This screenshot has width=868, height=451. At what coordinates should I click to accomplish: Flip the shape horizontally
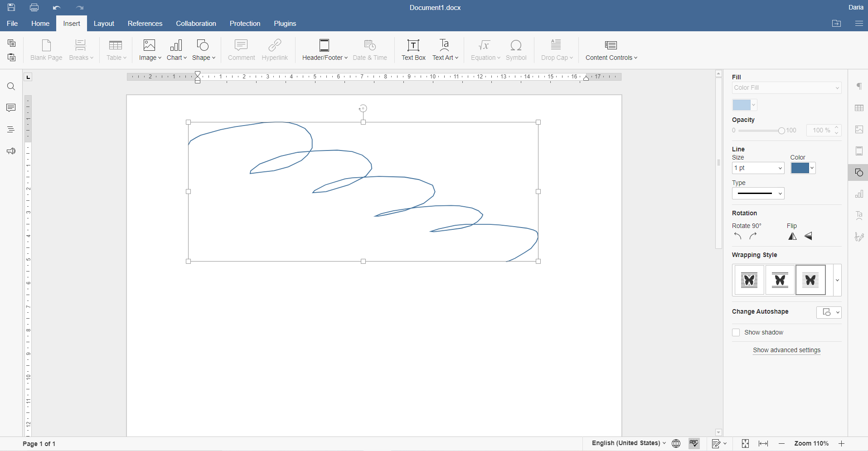[792, 236]
